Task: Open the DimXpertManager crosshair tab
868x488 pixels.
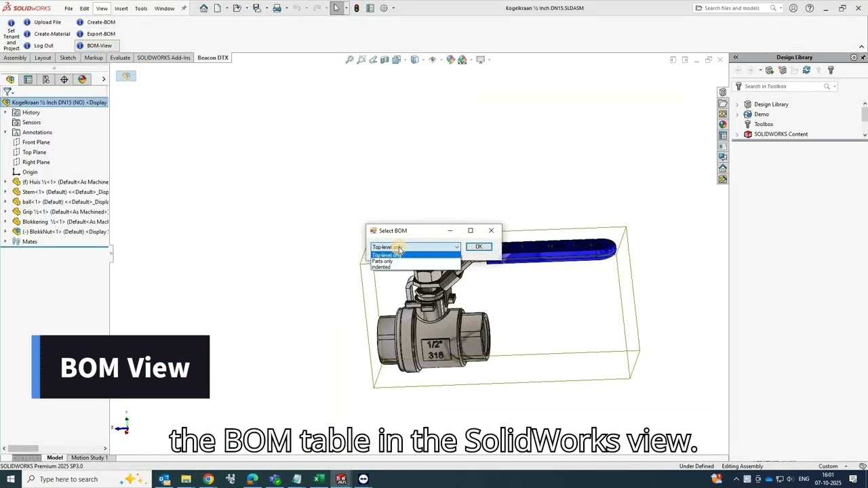Action: click(x=64, y=79)
